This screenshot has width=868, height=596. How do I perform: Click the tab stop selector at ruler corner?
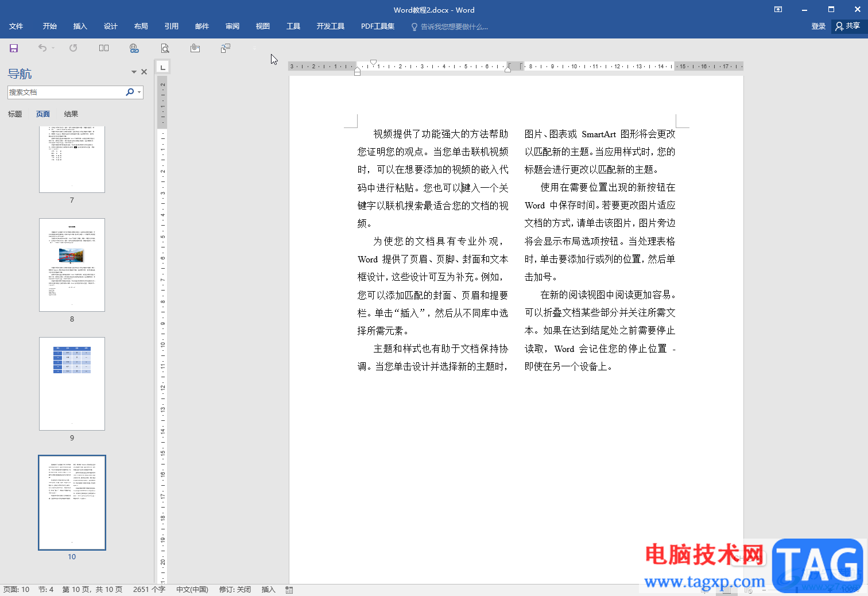pos(163,67)
